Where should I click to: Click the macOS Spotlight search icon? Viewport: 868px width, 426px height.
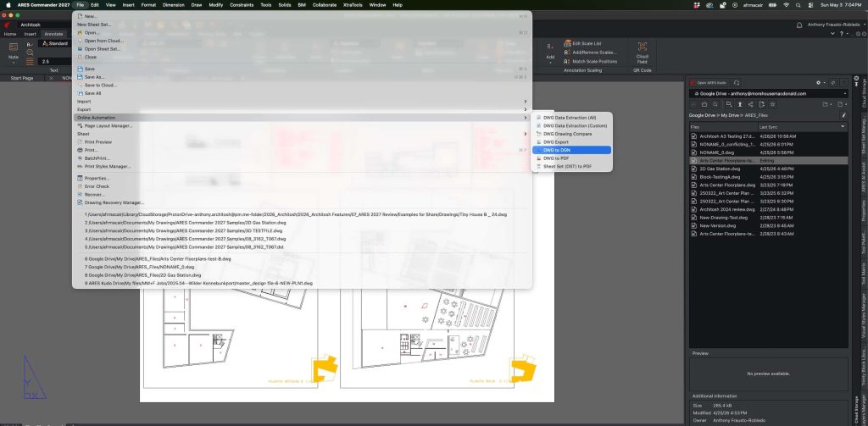click(798, 4)
